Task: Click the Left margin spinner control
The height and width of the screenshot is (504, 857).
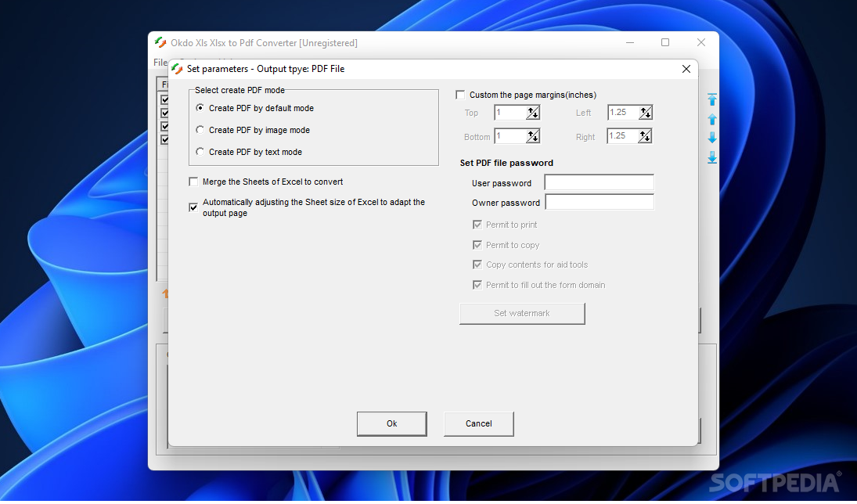Action: tap(646, 113)
